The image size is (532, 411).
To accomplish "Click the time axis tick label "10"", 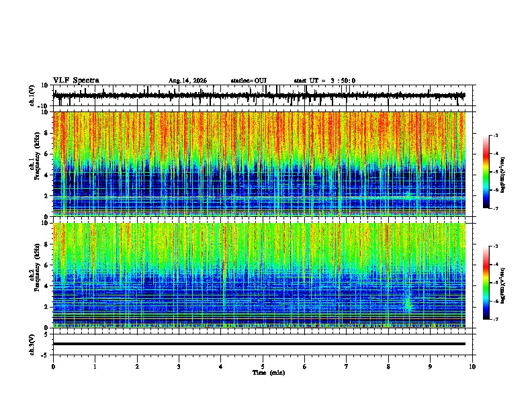I will click(472, 367).
